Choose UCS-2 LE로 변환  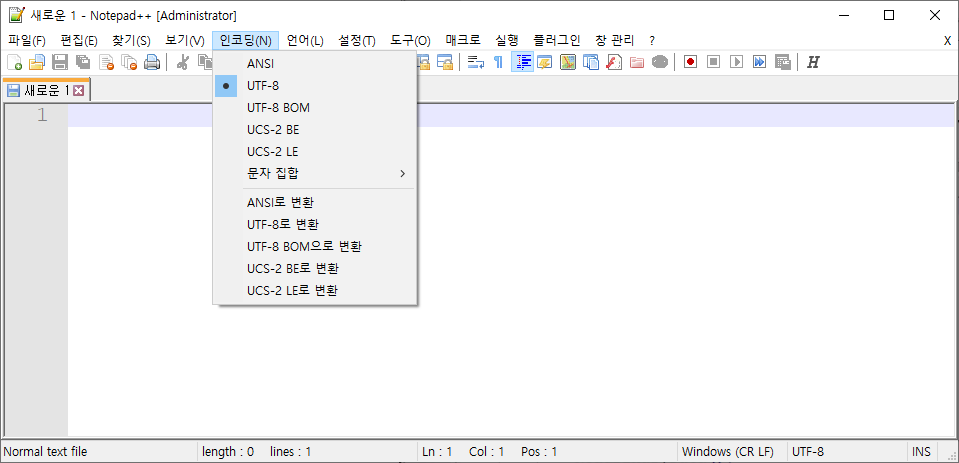[315, 291]
